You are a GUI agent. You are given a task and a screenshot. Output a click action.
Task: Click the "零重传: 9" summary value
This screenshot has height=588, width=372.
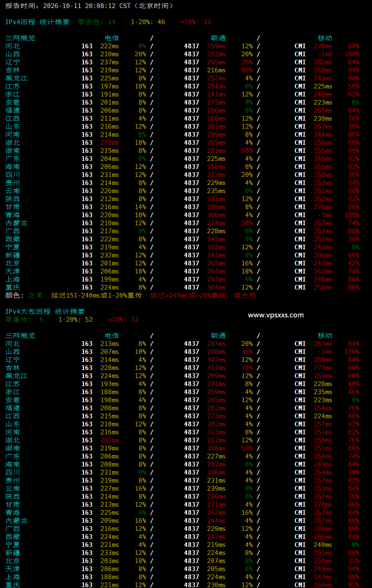[x=24, y=320]
